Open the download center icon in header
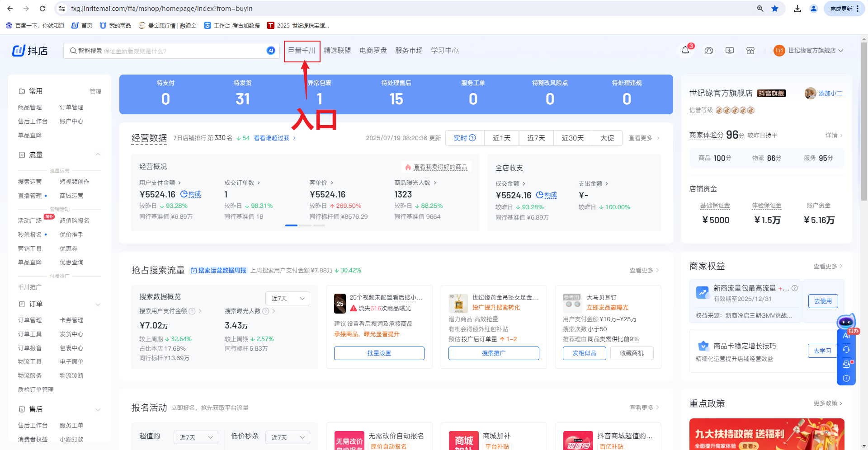868x450 pixels. coord(730,51)
